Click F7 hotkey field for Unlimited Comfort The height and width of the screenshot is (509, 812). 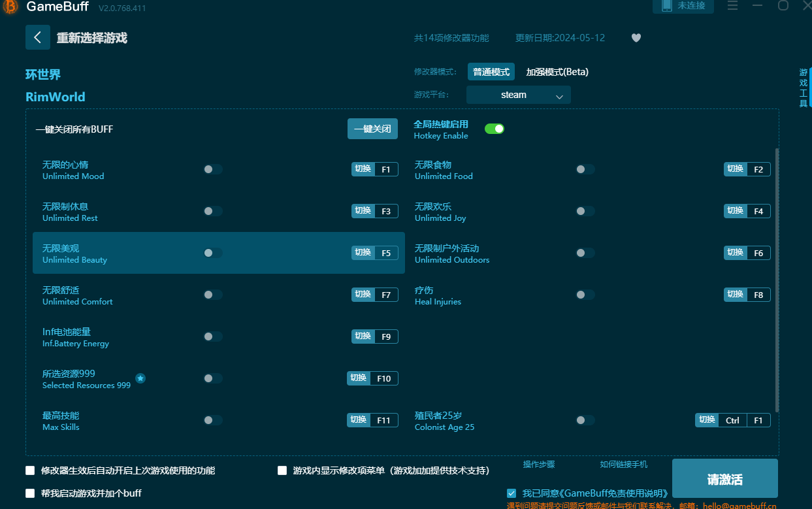pos(386,295)
